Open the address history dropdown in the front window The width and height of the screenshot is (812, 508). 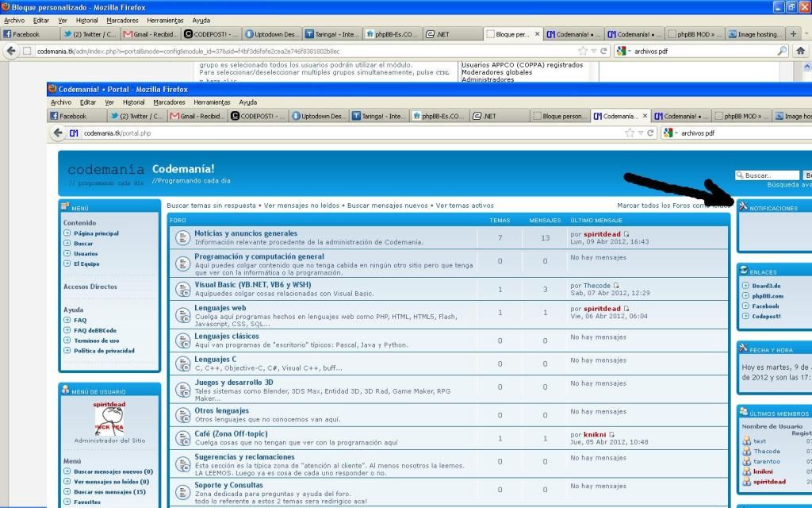[641, 133]
